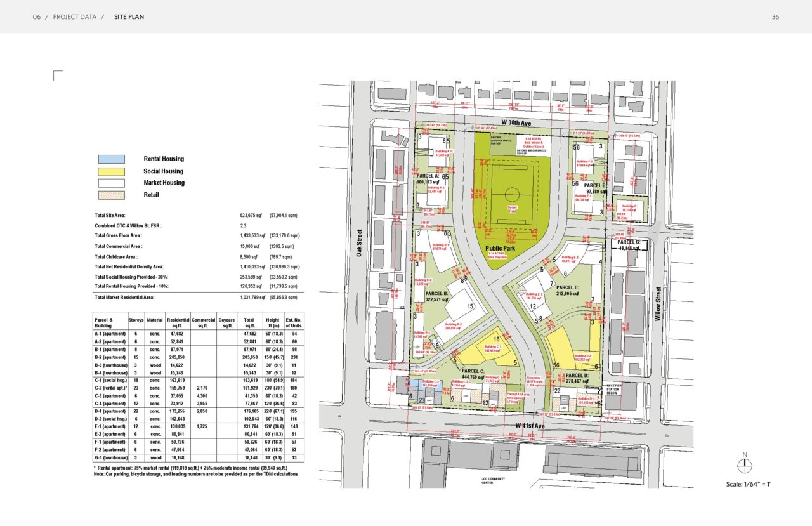Click 'Combined OTC & Willow St. FSR :' label
The width and height of the screenshot is (812, 526).
128,225
